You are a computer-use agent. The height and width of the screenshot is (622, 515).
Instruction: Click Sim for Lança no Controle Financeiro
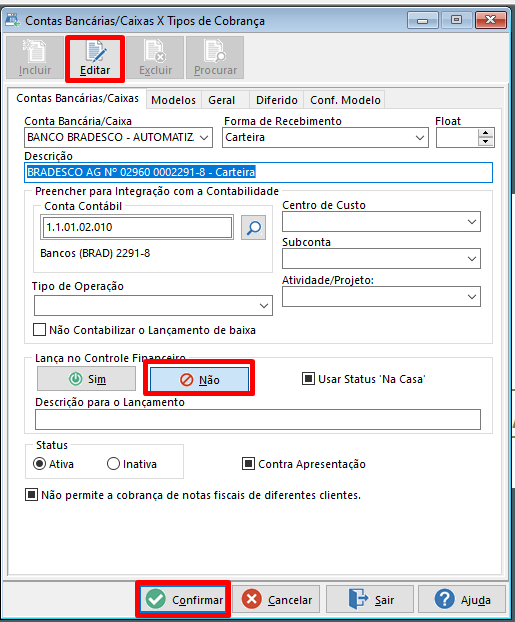[86, 379]
